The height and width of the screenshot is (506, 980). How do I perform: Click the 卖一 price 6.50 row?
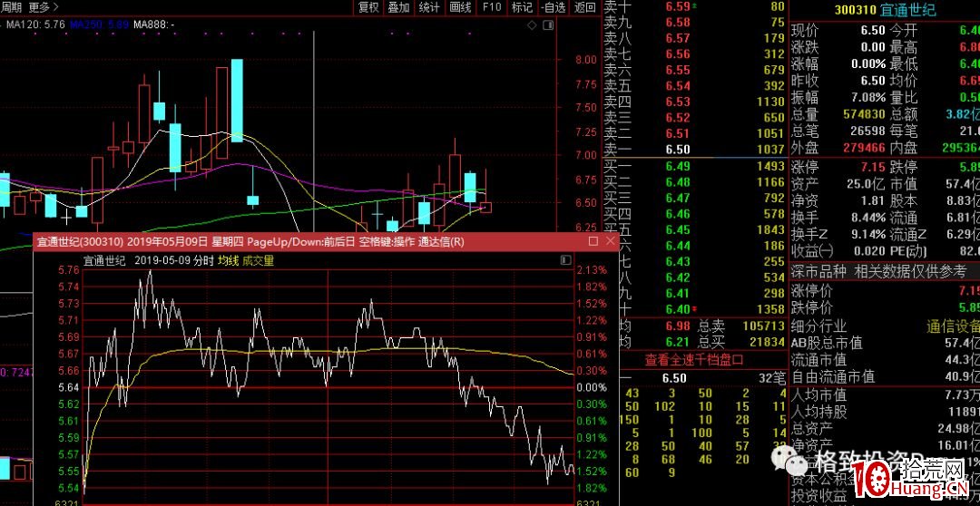(x=694, y=150)
